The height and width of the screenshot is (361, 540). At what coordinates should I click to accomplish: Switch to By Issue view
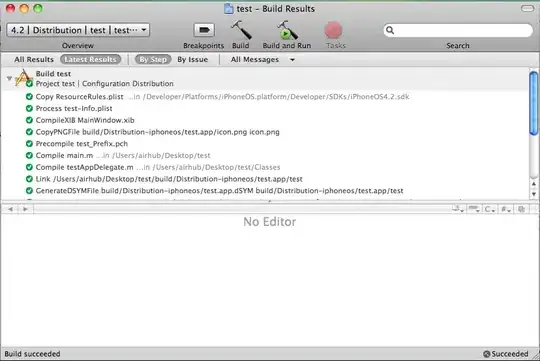(193, 60)
